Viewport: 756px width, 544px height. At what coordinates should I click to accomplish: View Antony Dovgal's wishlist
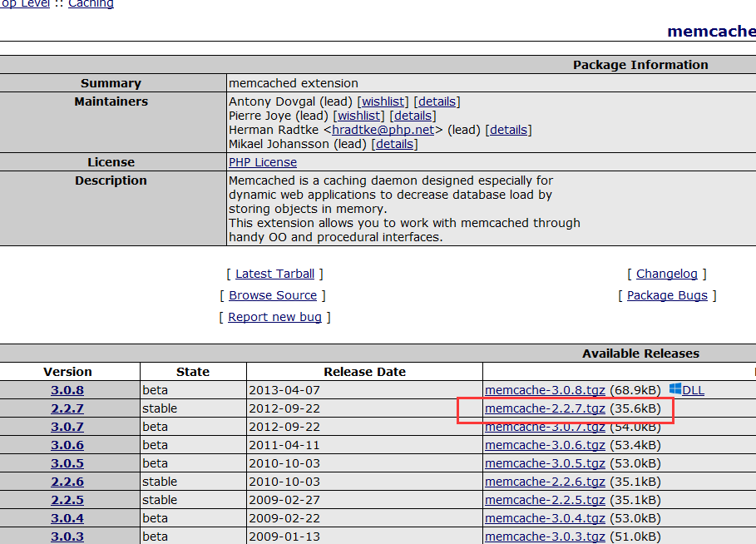click(x=383, y=101)
